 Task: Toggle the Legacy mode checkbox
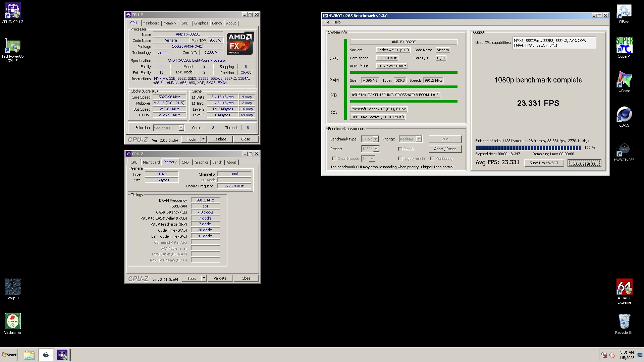click(x=400, y=159)
